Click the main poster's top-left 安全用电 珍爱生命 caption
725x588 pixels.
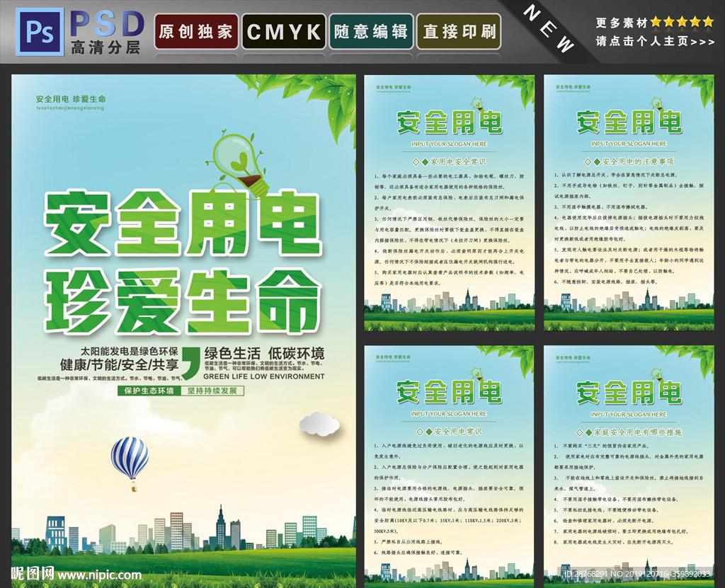pyautogui.click(x=71, y=99)
